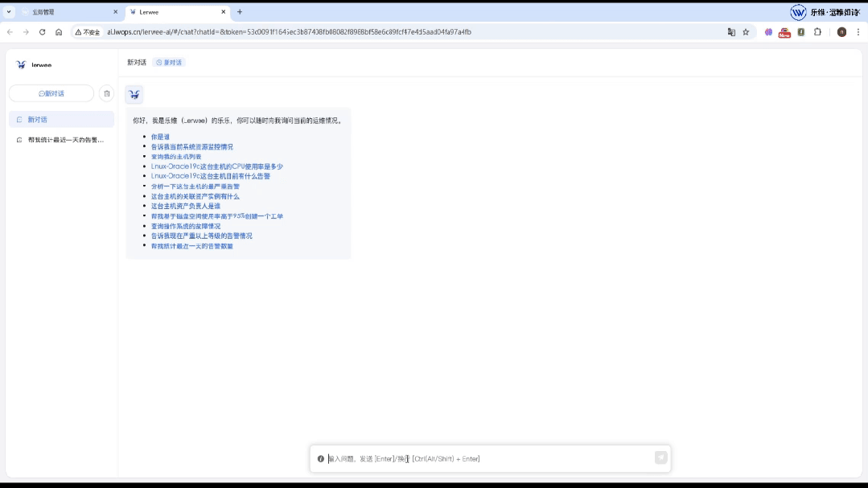This screenshot has height=488, width=868.
Task: Select the 新对话 conversation in the sidebar
Action: (61, 120)
